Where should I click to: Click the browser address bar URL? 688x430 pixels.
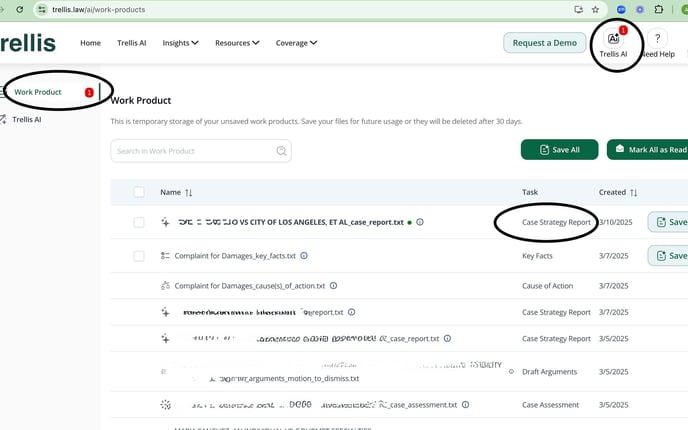tap(98, 9)
